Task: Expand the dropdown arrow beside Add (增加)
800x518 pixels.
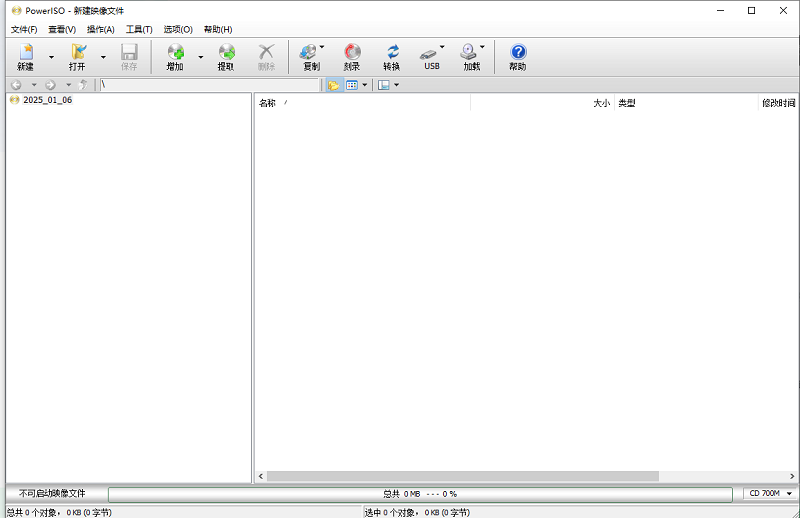Action: coord(200,58)
